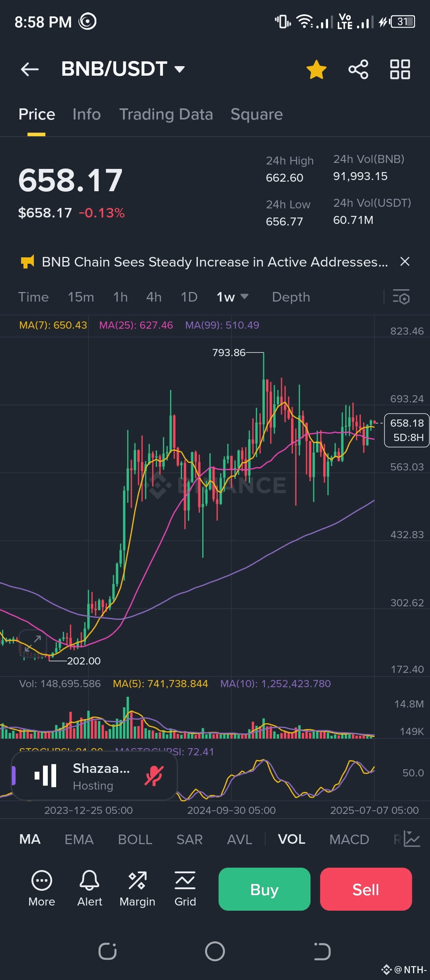Tap the Wi-Fi icon in status bar
430x980 pixels.
tap(305, 22)
